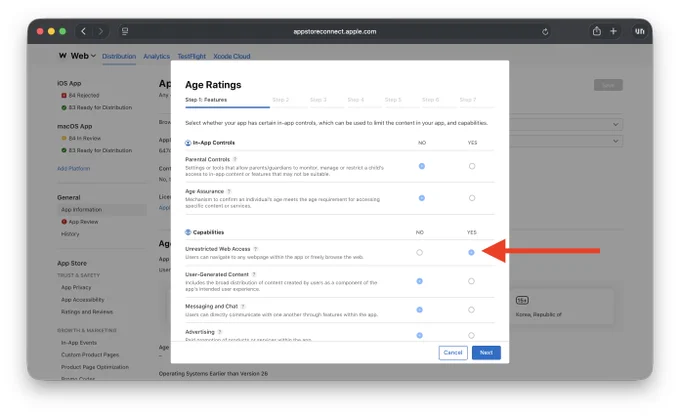Switch to the TestFlight tab
Viewport: 680px width, 416px height.
point(192,56)
